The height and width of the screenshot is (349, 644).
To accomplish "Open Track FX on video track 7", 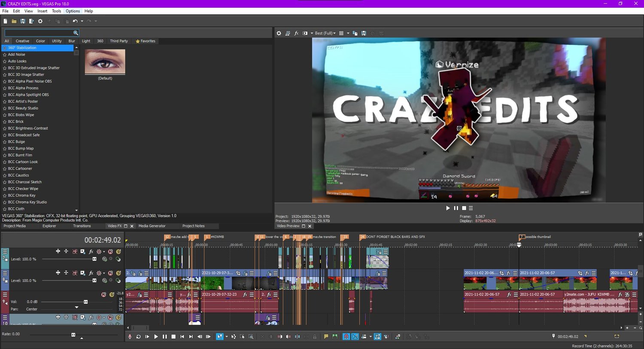I will [91, 251].
